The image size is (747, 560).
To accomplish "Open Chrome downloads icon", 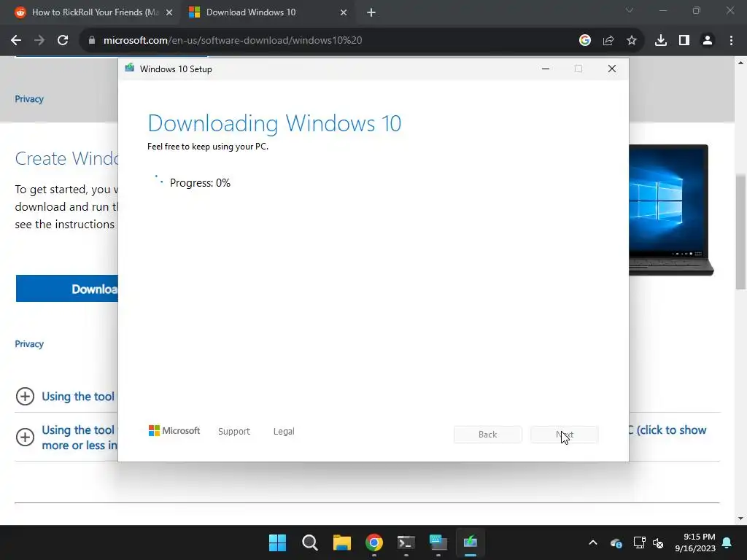I will tap(661, 41).
